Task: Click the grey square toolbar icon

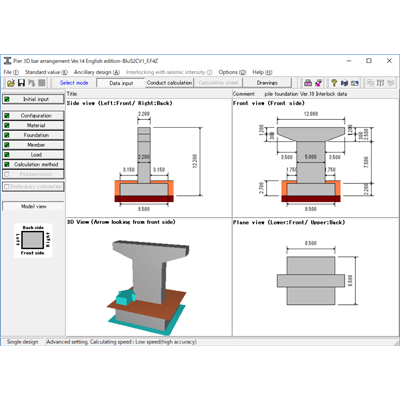Action: [42, 83]
